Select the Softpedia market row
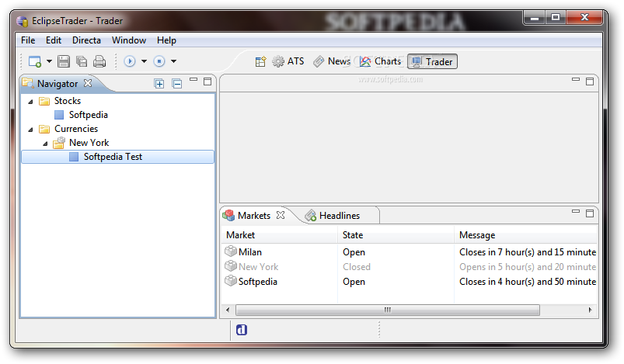Image resolution: width=624 pixels, height=364 pixels. coord(409,282)
